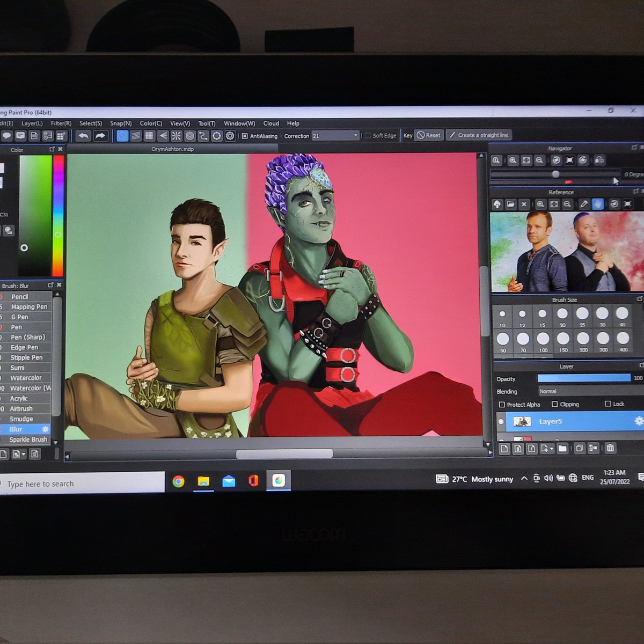This screenshot has height=644, width=644.
Task: Open the Cloud menu
Action: click(271, 123)
